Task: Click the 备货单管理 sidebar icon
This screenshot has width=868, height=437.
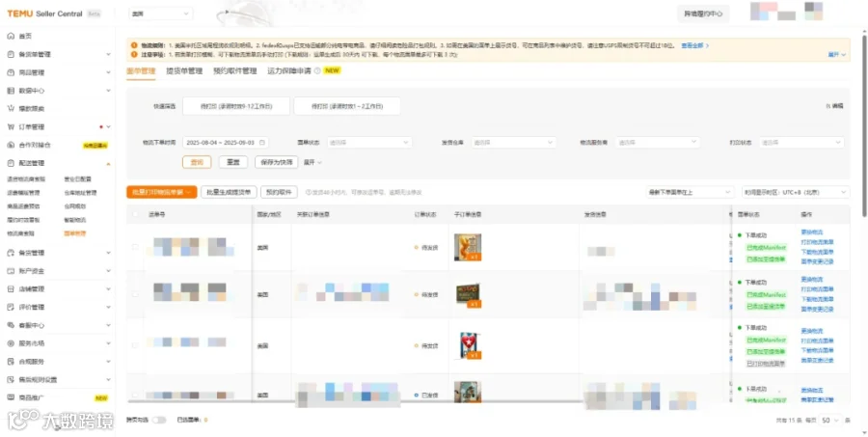Action: click(x=11, y=54)
